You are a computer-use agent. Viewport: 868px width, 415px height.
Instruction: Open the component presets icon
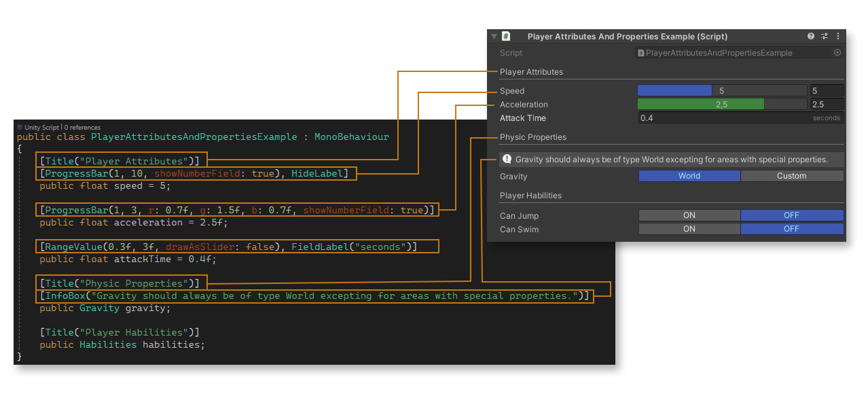click(825, 37)
